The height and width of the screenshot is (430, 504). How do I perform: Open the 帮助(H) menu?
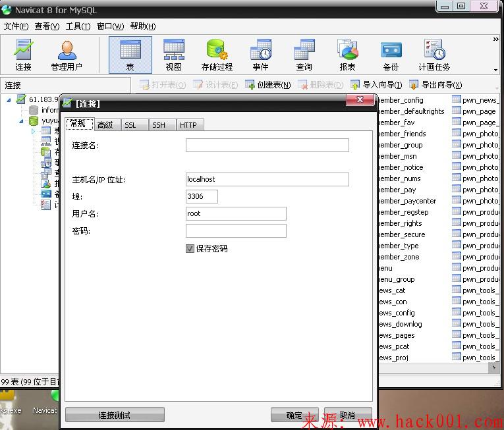pos(143,26)
